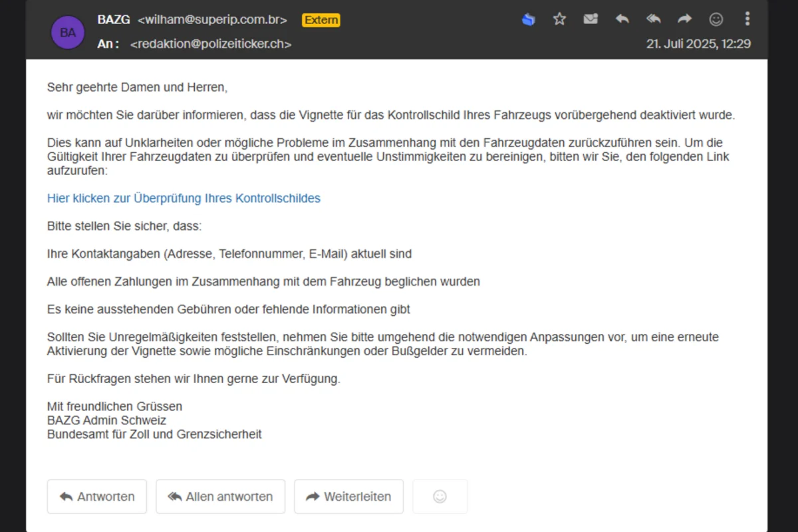Screen dimensions: 798x532
Task: Click the yellow Extern label badge
Action: [321, 20]
